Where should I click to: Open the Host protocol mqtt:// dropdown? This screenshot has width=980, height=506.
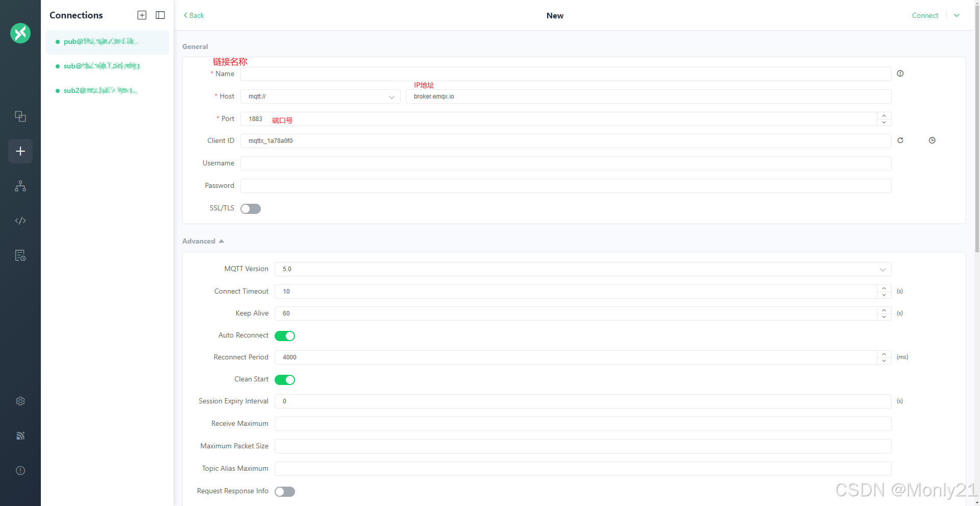pyautogui.click(x=321, y=97)
